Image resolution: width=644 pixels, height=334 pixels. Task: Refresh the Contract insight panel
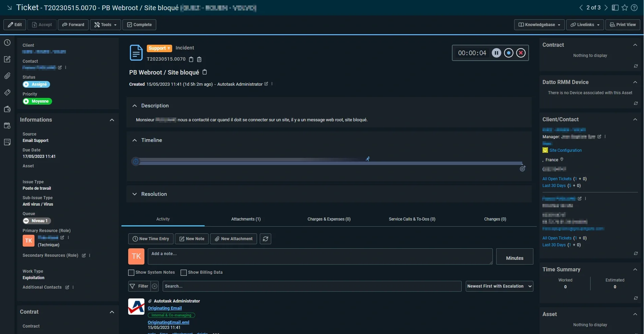(636, 66)
